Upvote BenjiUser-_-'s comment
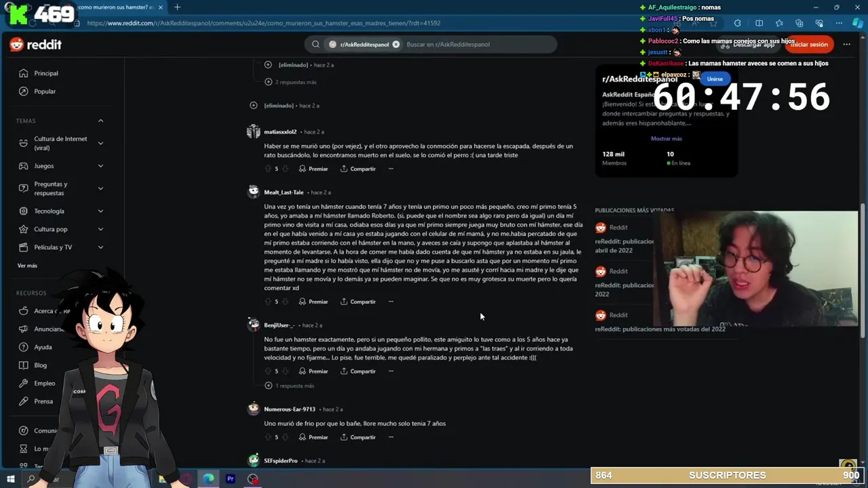 point(267,371)
